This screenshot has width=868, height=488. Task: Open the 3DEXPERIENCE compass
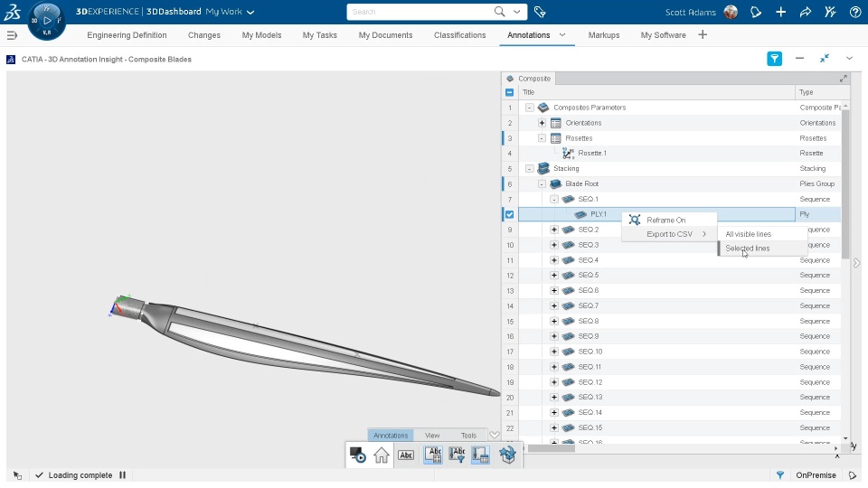pos(46,21)
